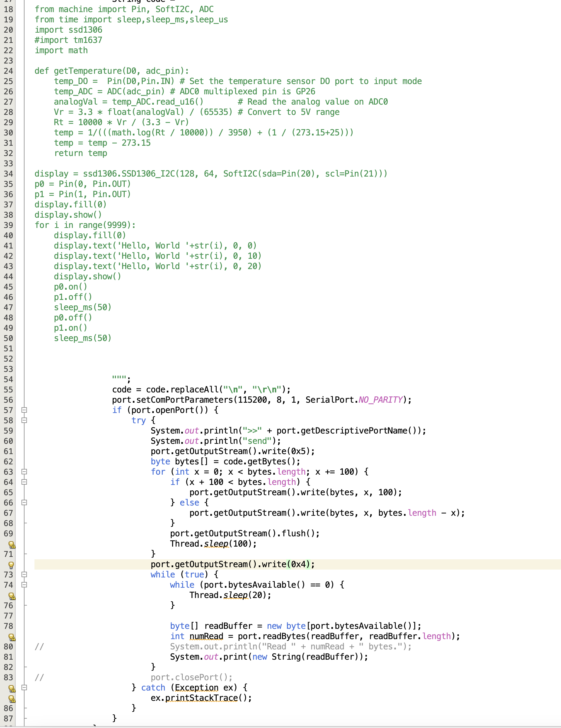Click 'p0.off()' on line 48
The image size is (561, 728).
click(x=73, y=318)
